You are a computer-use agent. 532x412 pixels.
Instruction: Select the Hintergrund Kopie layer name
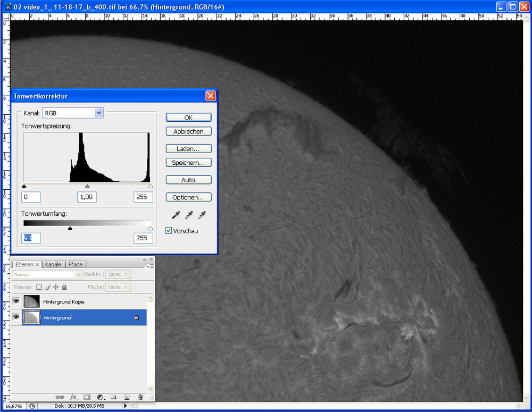pos(64,302)
